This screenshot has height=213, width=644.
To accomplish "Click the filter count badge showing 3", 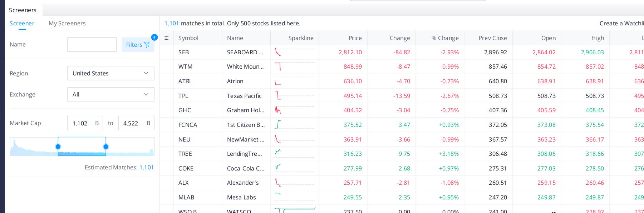I will click(x=154, y=37).
